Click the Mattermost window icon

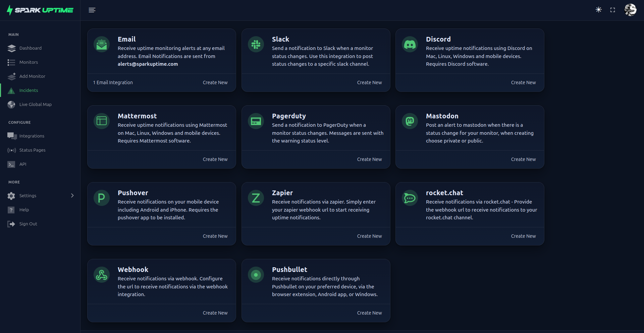(102, 121)
